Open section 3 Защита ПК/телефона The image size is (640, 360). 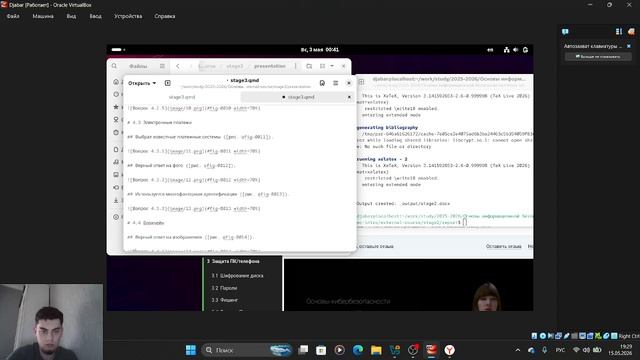click(233, 261)
